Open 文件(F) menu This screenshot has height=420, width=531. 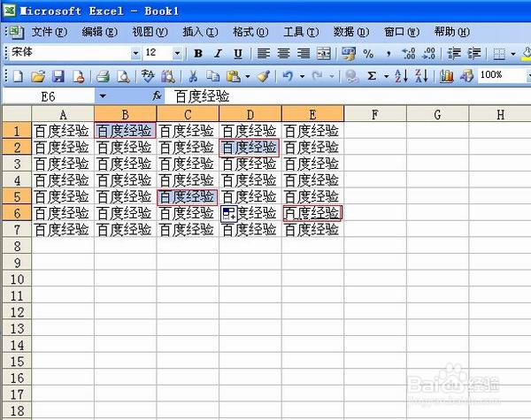(50, 32)
